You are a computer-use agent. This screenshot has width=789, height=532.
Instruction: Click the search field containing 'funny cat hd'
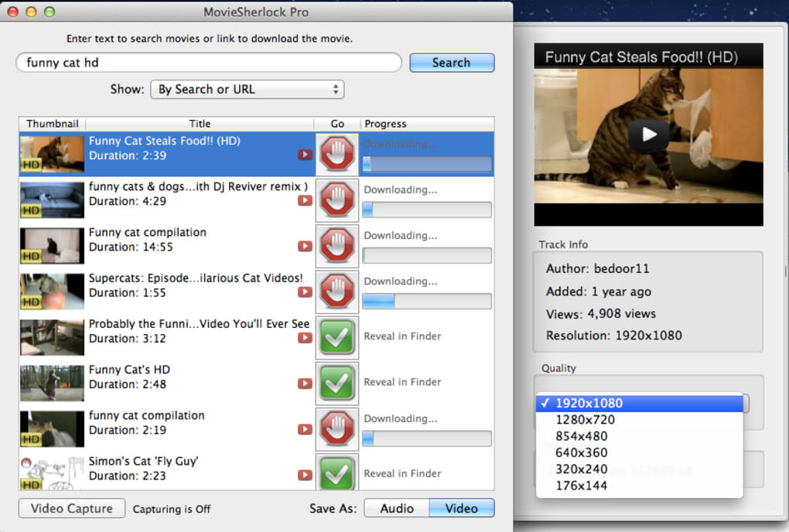209,63
